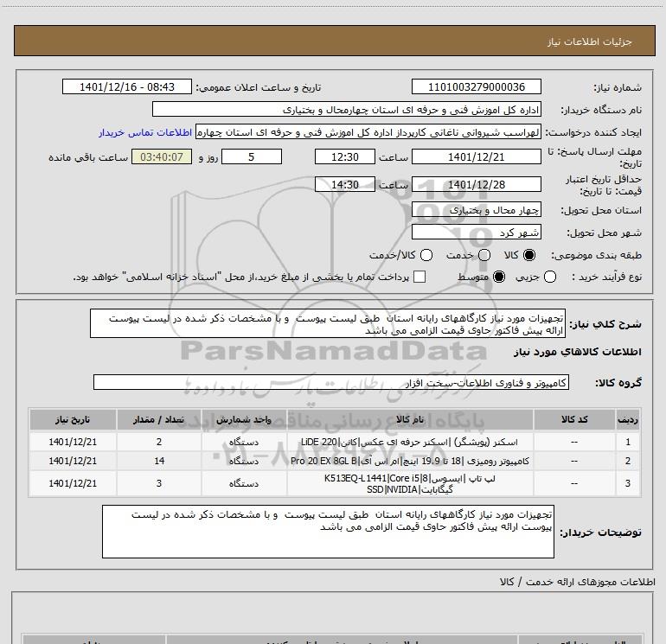The width and height of the screenshot is (666, 644).
Task: Click the buyer organization name field
Action: [x=347, y=109]
